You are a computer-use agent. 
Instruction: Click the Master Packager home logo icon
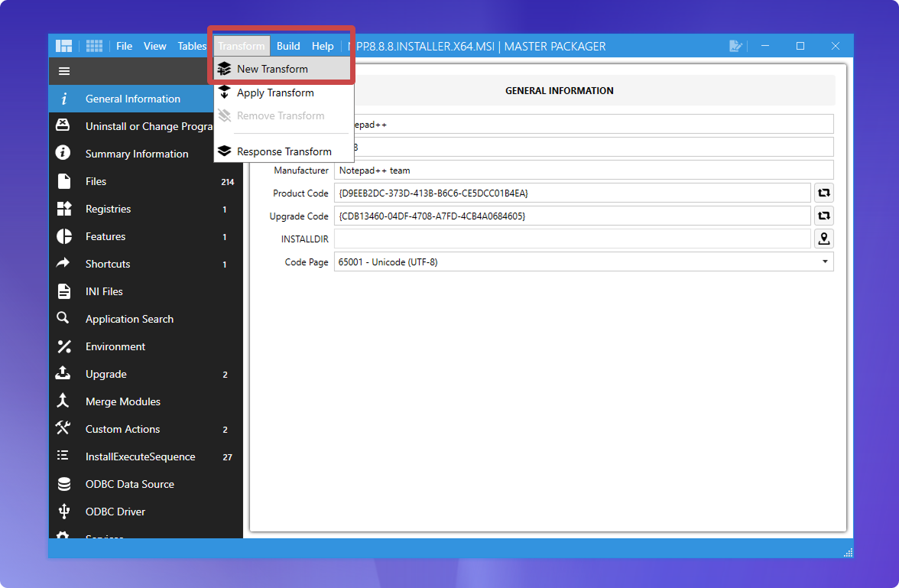(64, 46)
